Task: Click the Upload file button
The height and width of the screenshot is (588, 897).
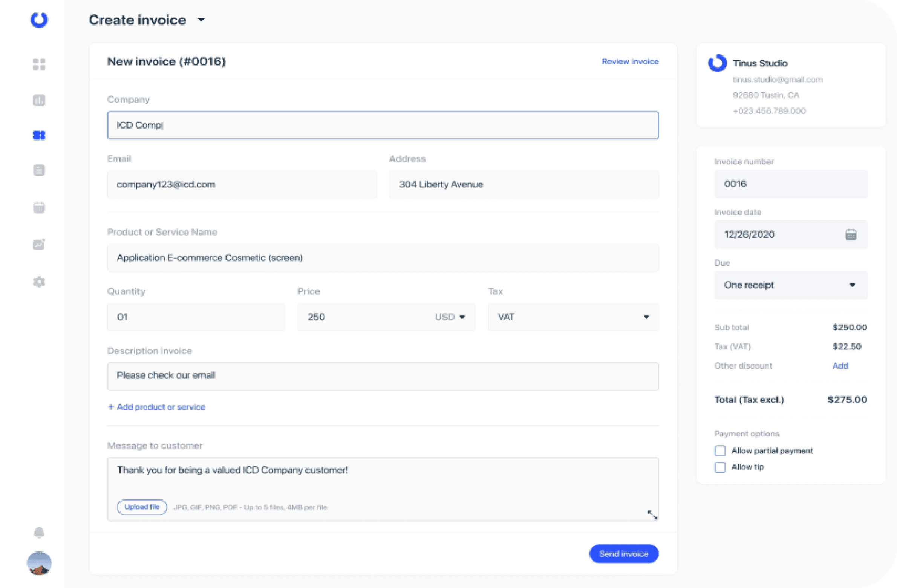Action: 142,507
